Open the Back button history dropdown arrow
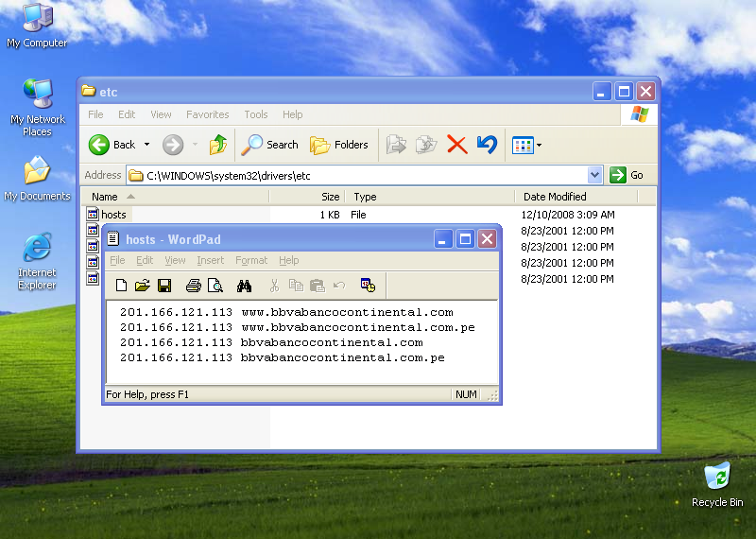This screenshot has width=756, height=539. [147, 145]
